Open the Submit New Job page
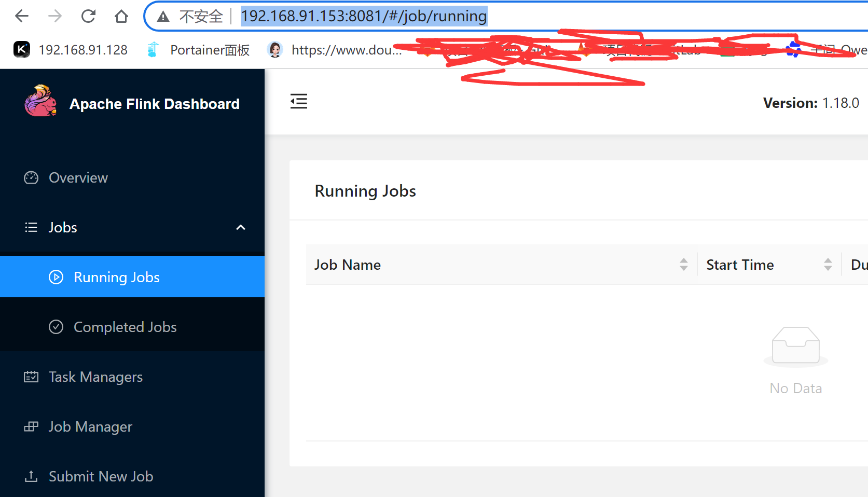 pos(132,476)
